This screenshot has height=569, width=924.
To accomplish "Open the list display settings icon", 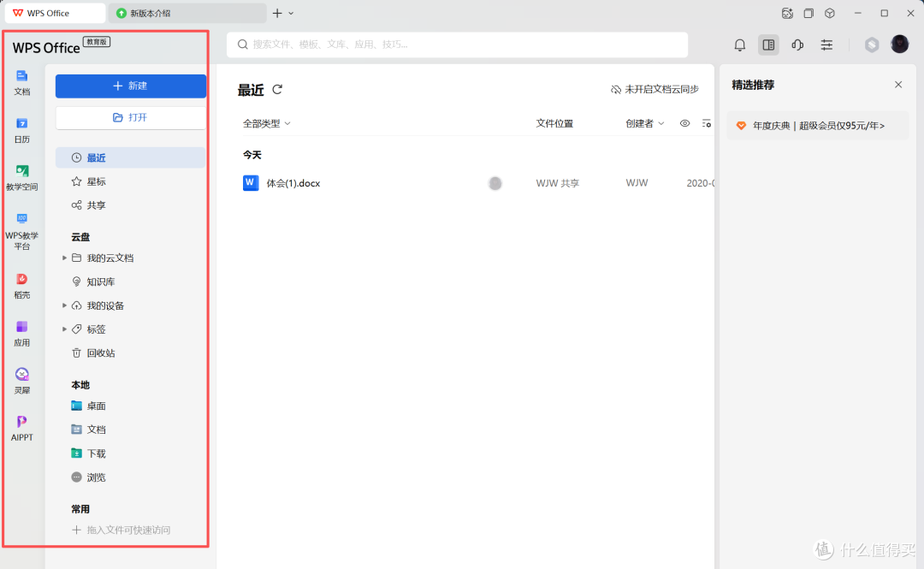I will (x=706, y=123).
